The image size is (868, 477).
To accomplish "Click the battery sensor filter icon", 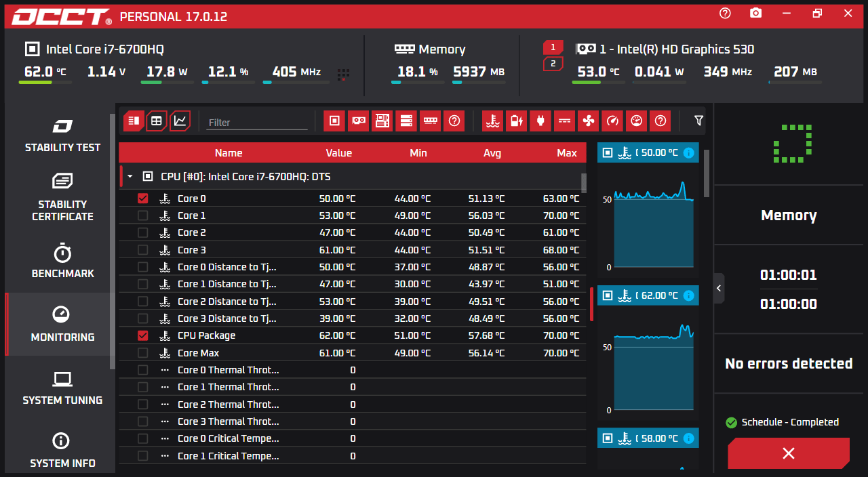I will coord(516,121).
